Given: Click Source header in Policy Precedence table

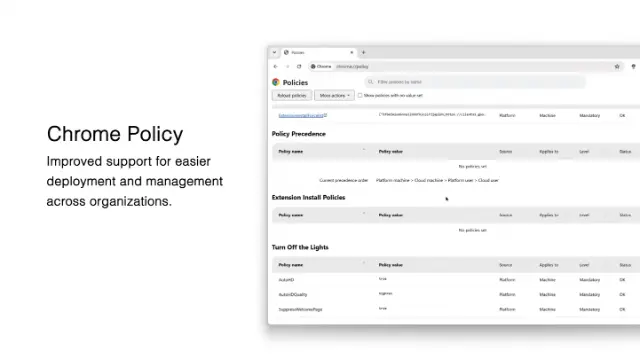Looking at the screenshot, I should (x=505, y=151).
